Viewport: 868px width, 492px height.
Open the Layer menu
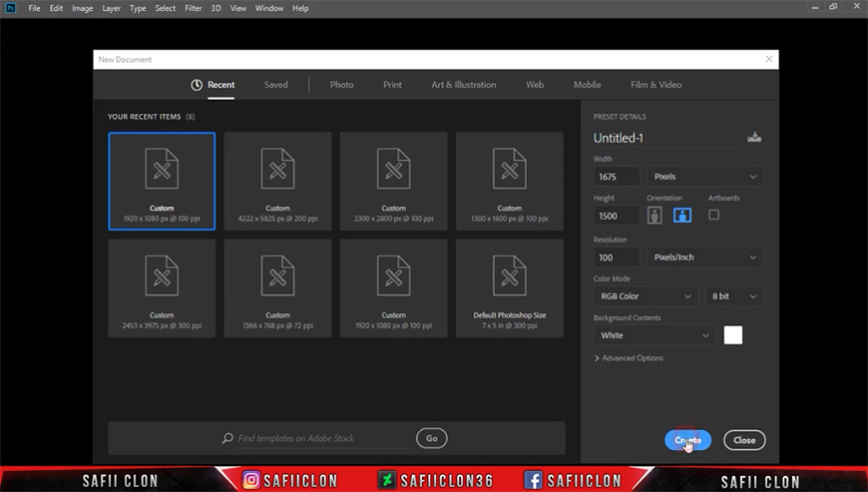click(x=112, y=8)
